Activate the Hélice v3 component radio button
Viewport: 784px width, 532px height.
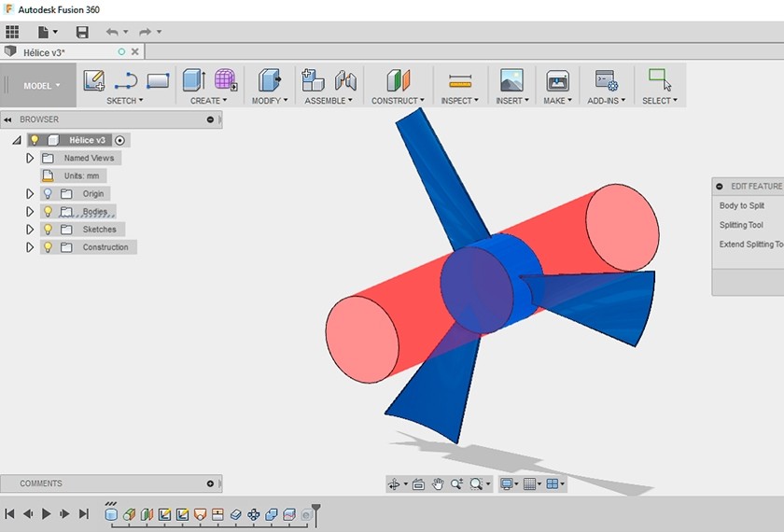121,140
